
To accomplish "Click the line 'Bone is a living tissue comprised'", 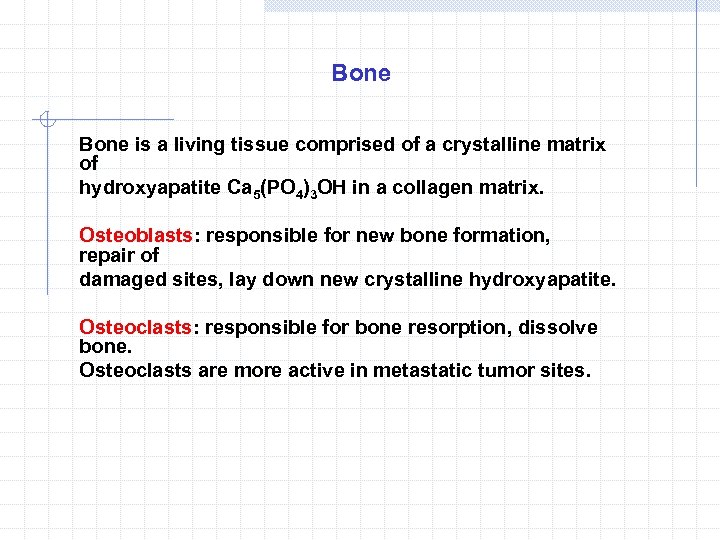I will (x=342, y=145).
